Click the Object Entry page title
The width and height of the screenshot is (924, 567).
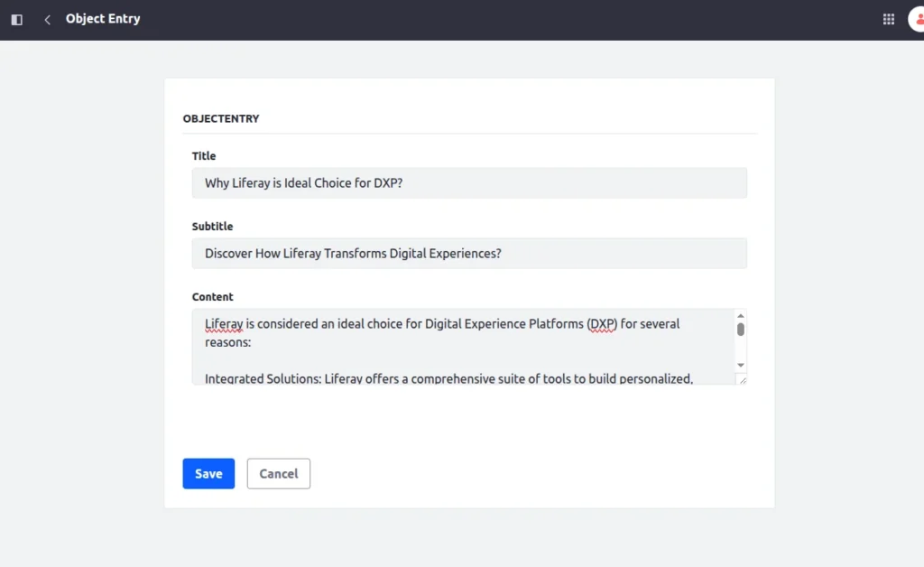[103, 19]
